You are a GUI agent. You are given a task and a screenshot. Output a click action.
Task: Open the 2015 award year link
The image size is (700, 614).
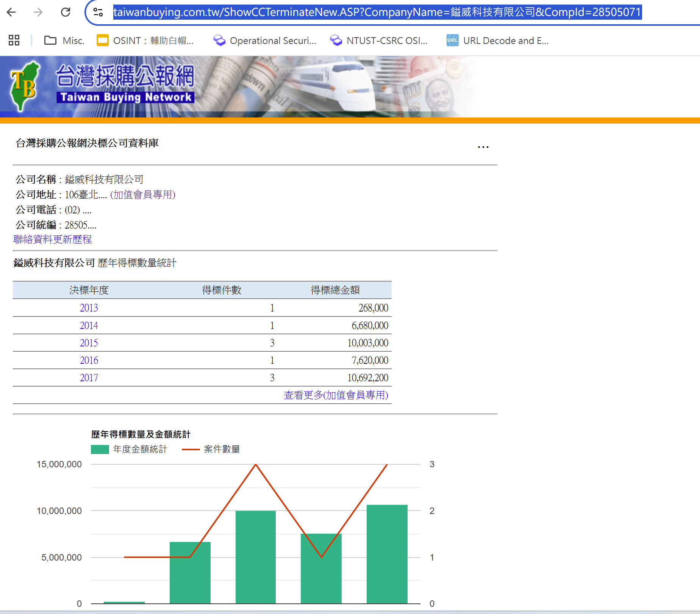[x=89, y=343]
